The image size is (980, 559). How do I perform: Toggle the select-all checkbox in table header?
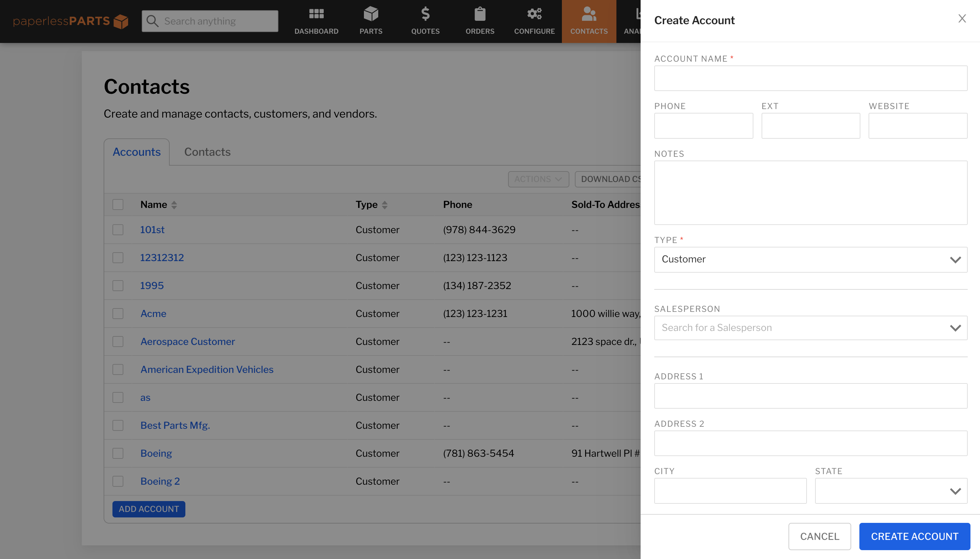click(118, 204)
